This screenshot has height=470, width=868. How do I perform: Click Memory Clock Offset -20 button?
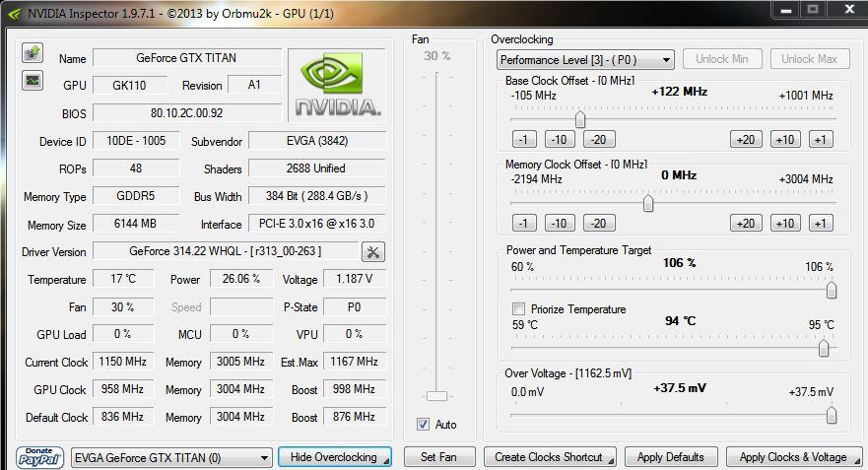[599, 223]
